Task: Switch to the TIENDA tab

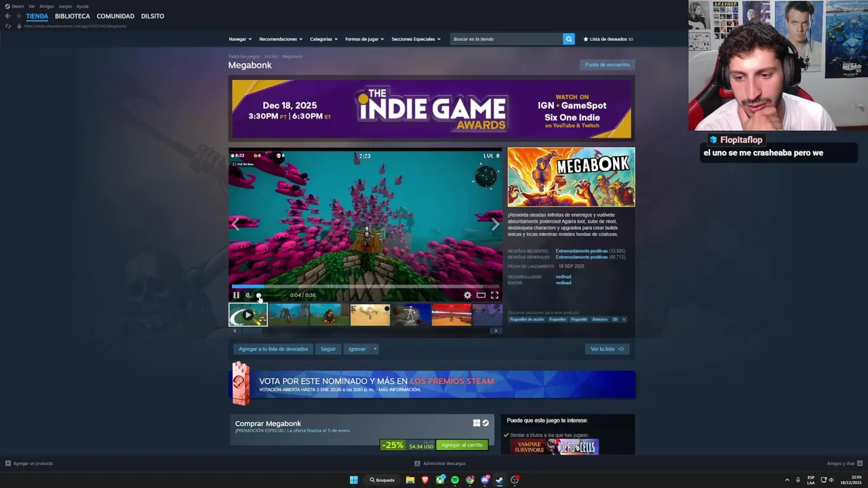Action: click(37, 16)
